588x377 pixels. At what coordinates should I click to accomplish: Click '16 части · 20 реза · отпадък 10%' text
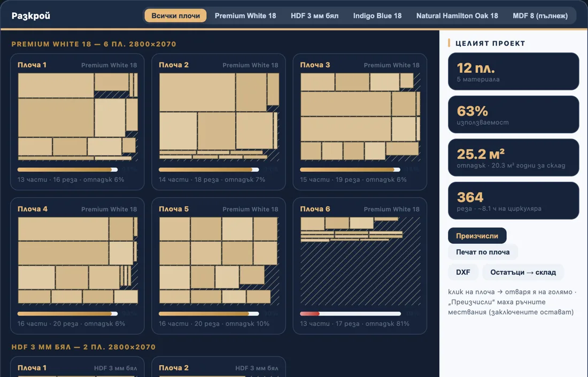tap(214, 324)
